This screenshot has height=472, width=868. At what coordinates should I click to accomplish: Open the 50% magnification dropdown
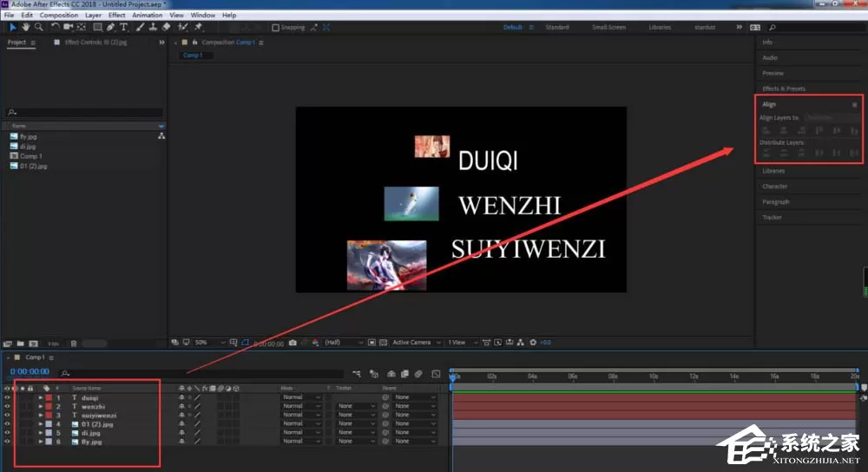click(x=210, y=343)
